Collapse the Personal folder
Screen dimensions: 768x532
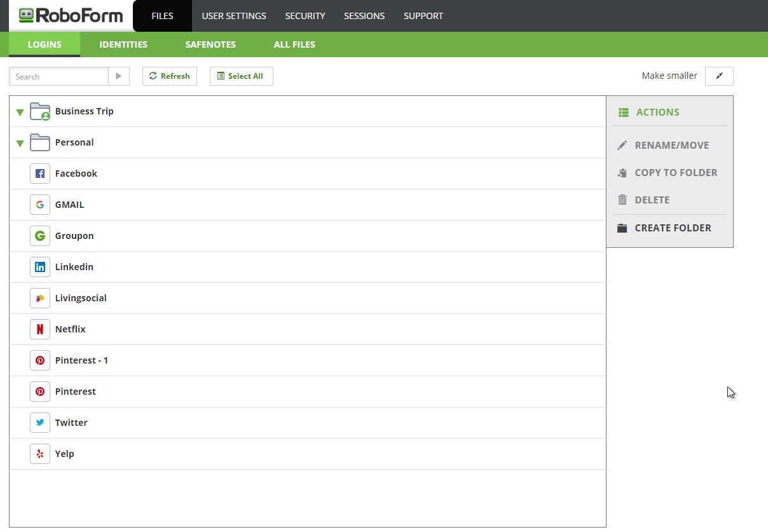pos(20,144)
